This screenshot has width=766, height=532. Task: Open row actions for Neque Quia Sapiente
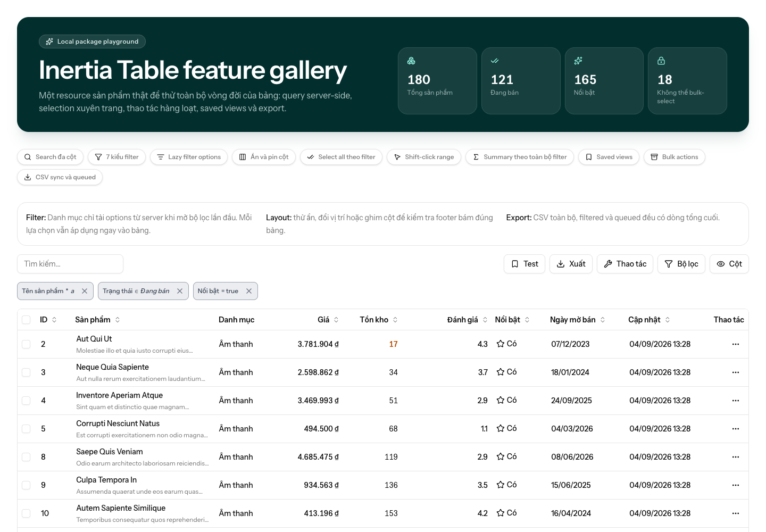736,372
